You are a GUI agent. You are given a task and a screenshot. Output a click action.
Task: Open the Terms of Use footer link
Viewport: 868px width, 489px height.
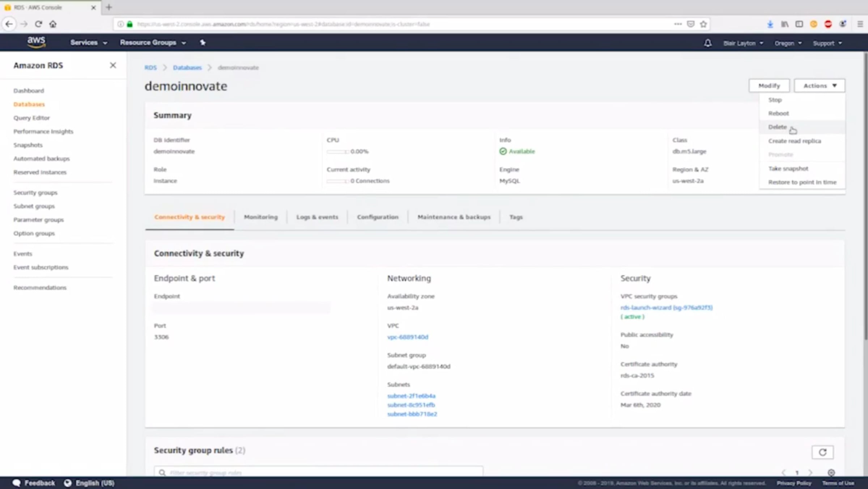tap(838, 483)
